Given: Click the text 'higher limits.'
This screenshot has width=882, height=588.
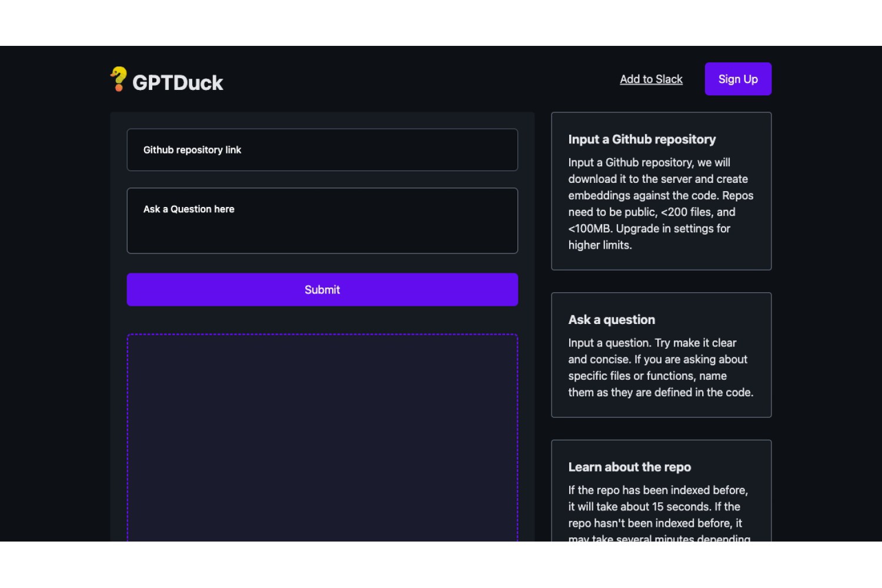Looking at the screenshot, I should [x=600, y=245].
